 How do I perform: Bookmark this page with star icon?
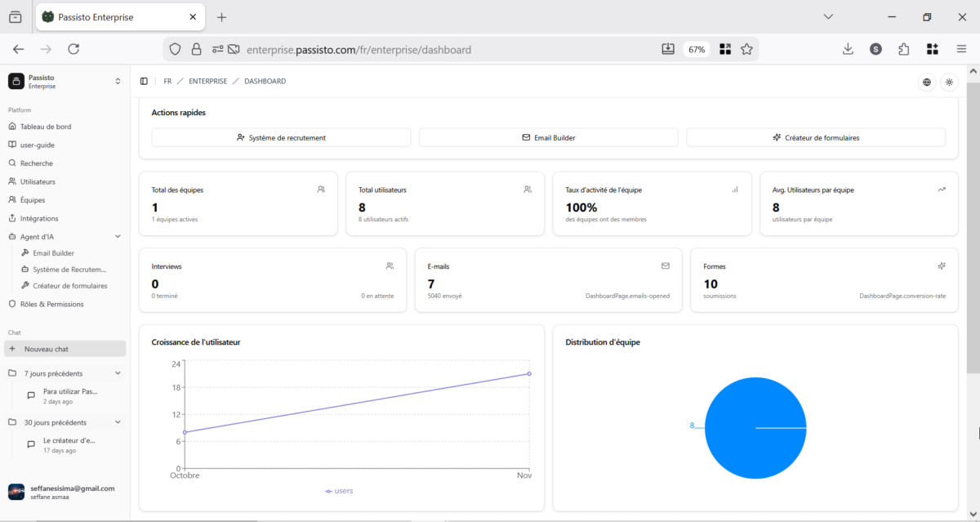(x=746, y=49)
